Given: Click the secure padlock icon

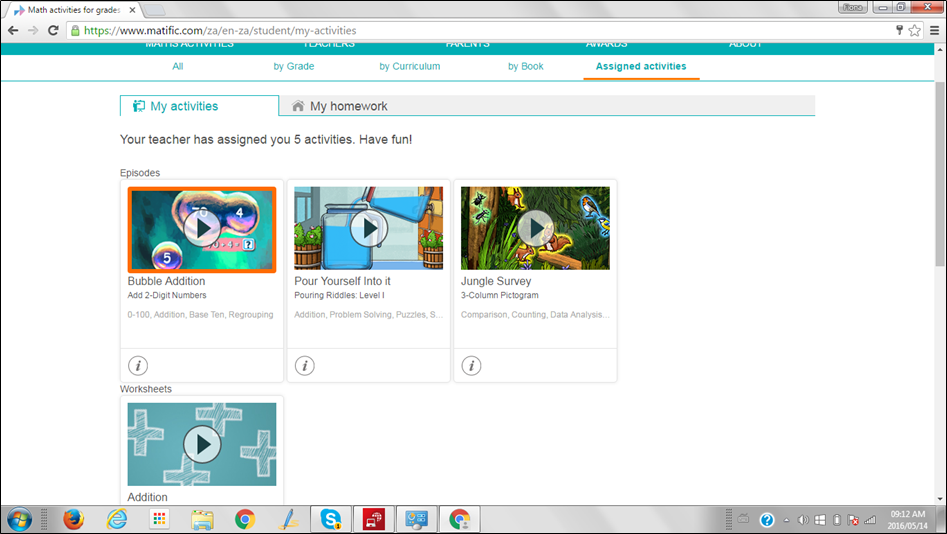Looking at the screenshot, I should (x=75, y=30).
